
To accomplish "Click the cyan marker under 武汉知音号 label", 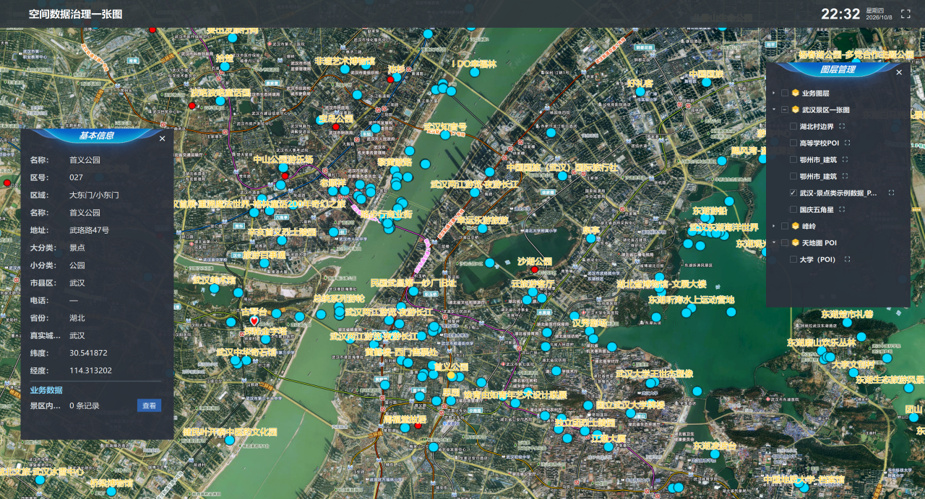I will [x=445, y=135].
